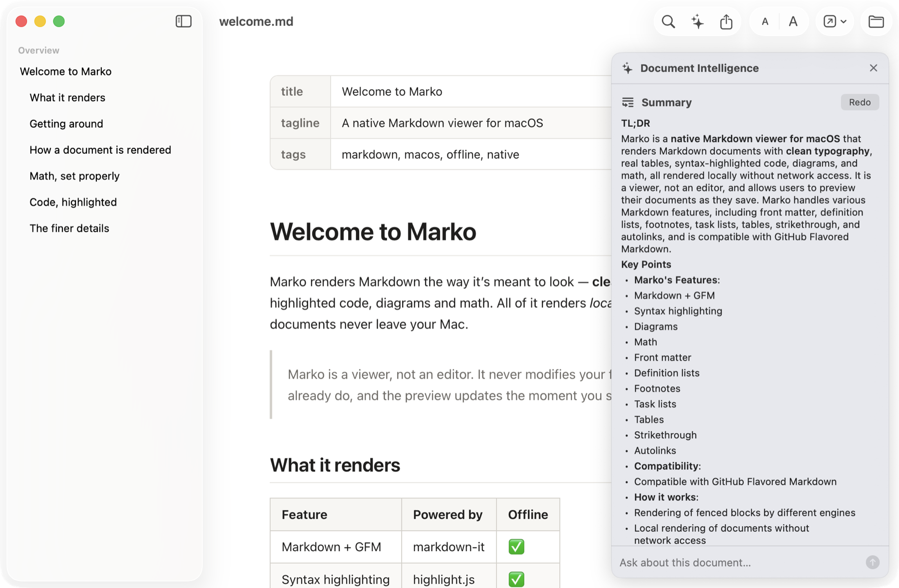Toggle the sidebar panel icon
Viewport: 899px width, 588px height.
tap(183, 21)
